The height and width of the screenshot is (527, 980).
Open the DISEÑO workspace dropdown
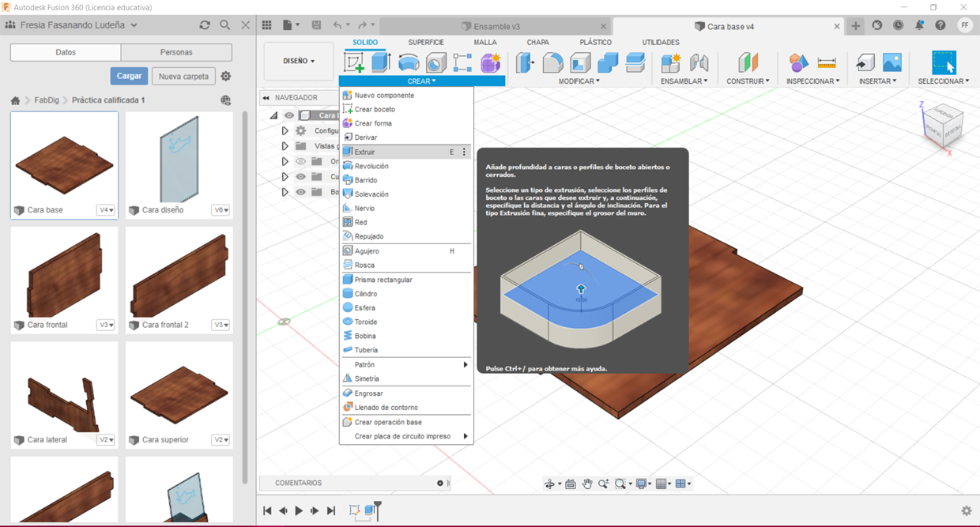click(299, 61)
